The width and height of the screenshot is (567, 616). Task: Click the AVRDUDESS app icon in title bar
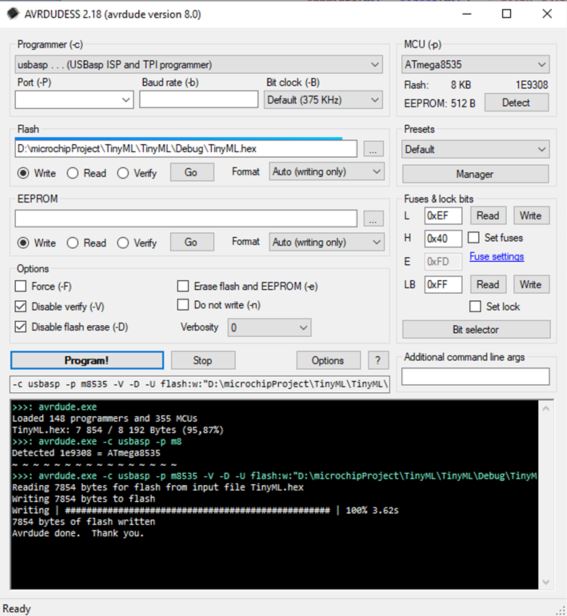[13, 14]
